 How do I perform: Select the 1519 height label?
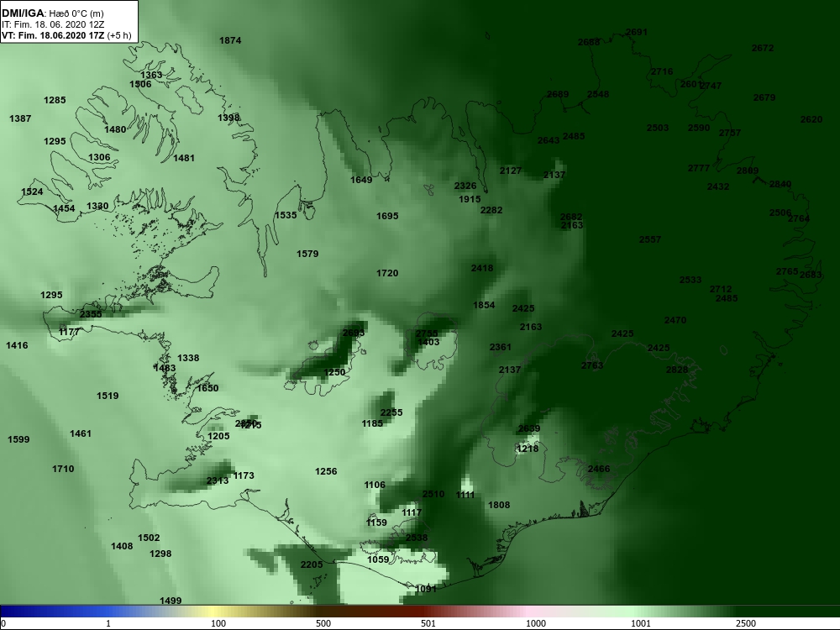tap(108, 396)
